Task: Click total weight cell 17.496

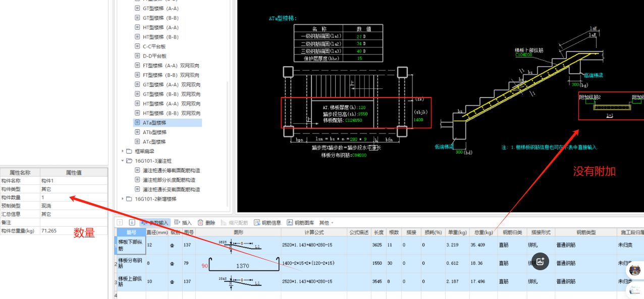Action: coord(483,281)
